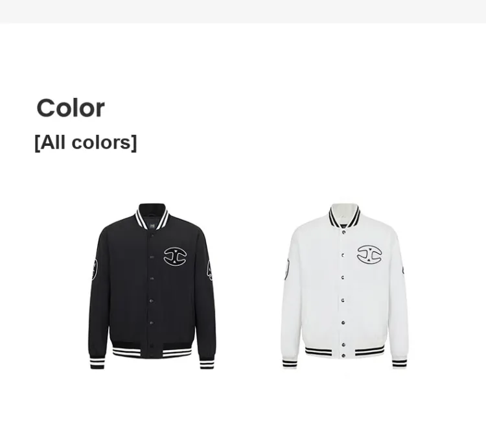
Task: Click the "[All colors]" label
Action: tap(86, 143)
